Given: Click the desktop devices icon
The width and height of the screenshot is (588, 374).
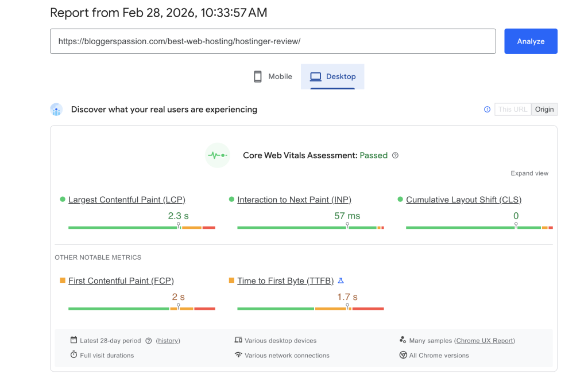Looking at the screenshot, I should 237,340.
